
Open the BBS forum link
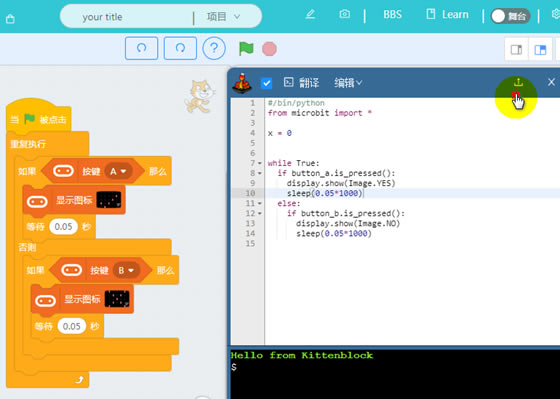pos(392,15)
